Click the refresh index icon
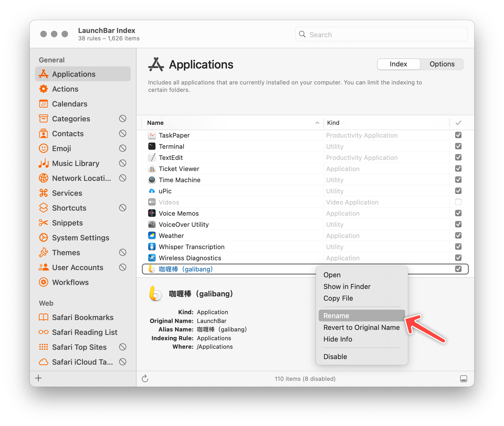 tap(145, 378)
